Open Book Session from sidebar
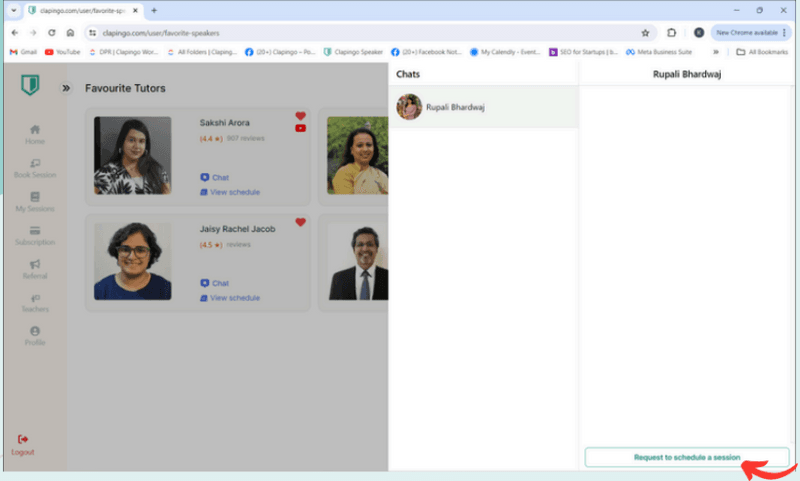The image size is (800, 481). click(35, 163)
